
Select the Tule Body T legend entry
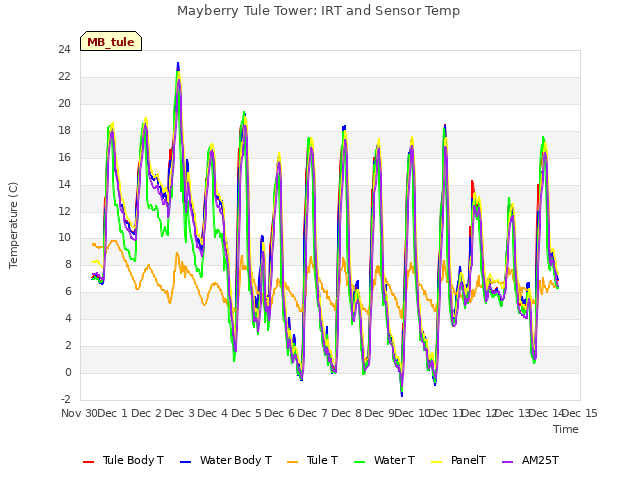(123, 460)
